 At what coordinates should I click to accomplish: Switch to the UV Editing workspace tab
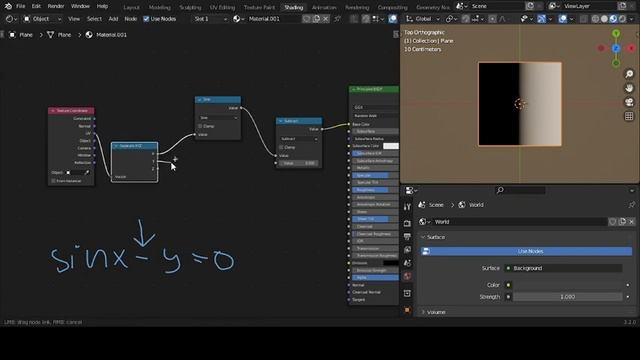(x=222, y=7)
